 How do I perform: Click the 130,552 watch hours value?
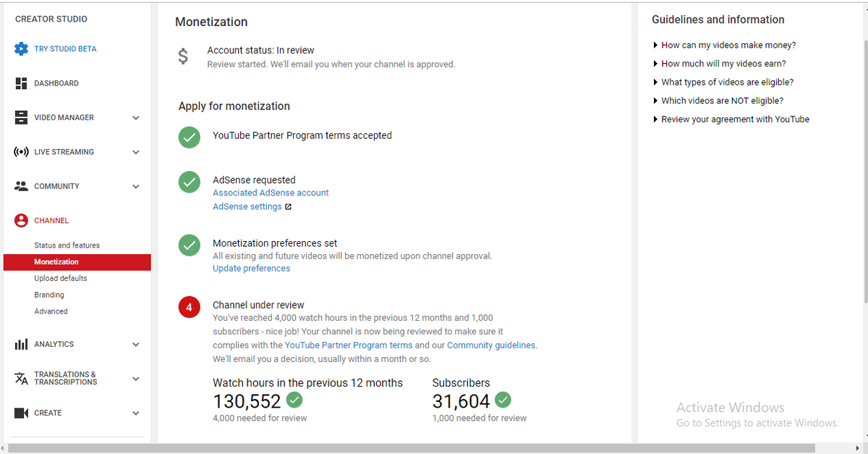pyautogui.click(x=247, y=401)
